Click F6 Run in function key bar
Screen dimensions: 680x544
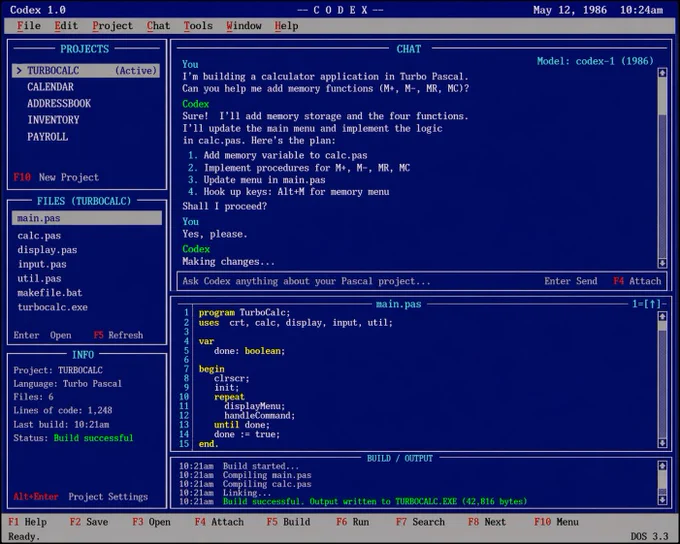tap(353, 522)
